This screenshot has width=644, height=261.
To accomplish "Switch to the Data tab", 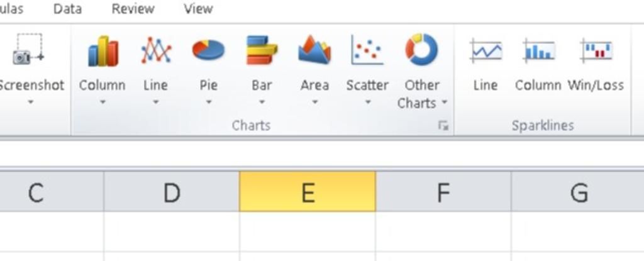I will click(x=67, y=9).
